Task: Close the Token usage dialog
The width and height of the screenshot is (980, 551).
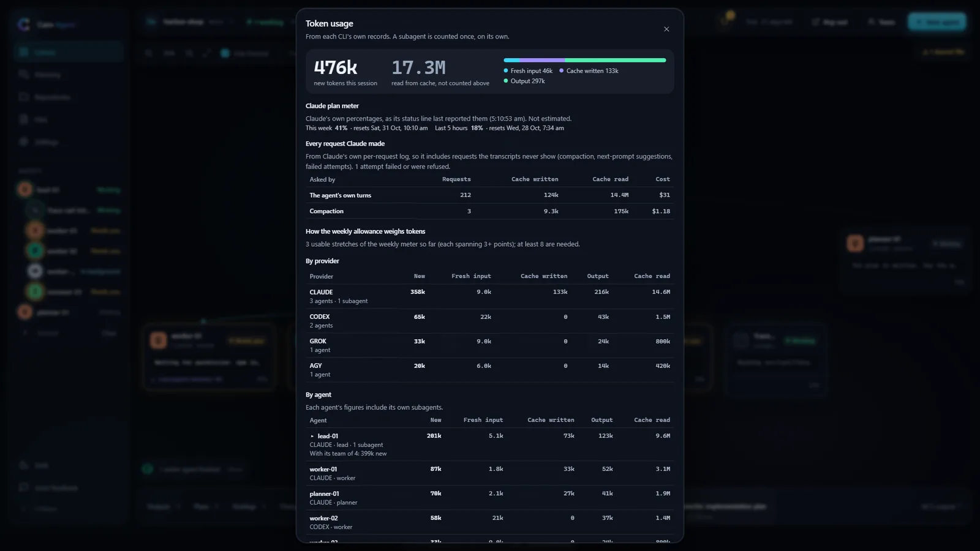Action: (666, 29)
